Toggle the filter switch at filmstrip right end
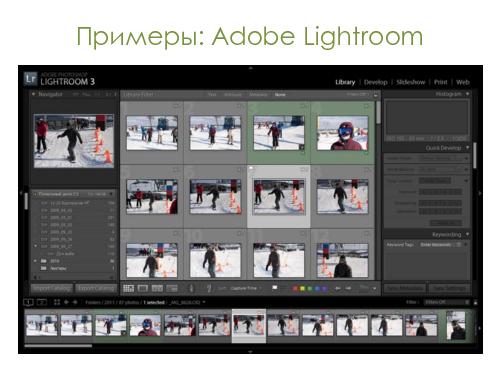This screenshot has width=500, height=375. pos(476,302)
